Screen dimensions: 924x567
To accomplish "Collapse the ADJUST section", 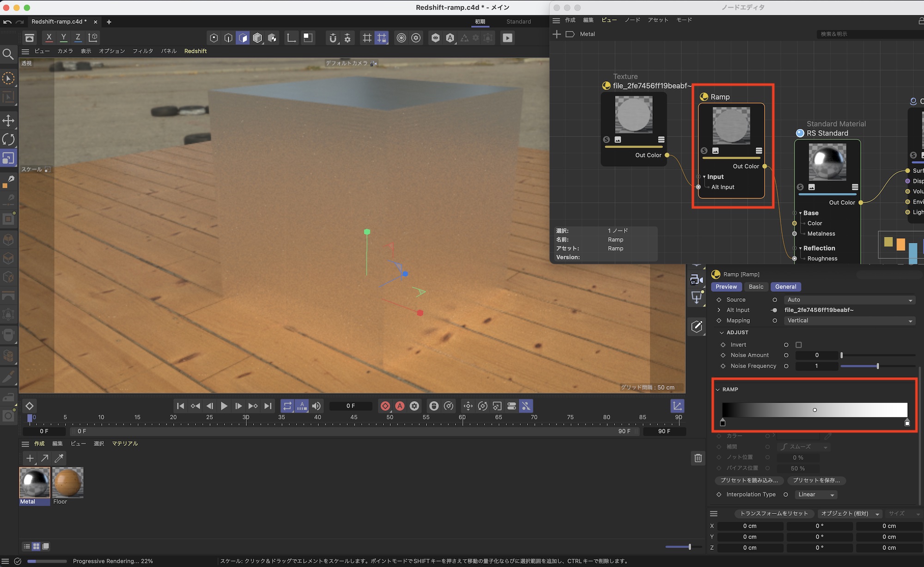I will (722, 332).
